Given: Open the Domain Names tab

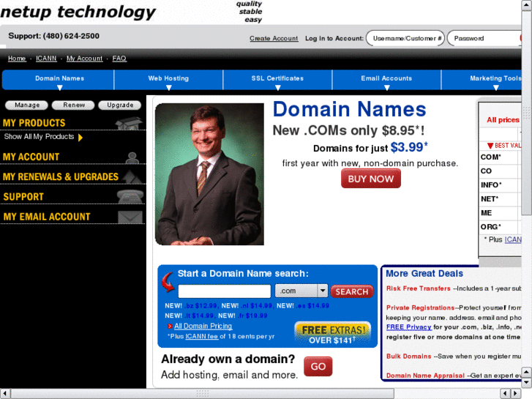Looking at the screenshot, I should click(x=59, y=80).
